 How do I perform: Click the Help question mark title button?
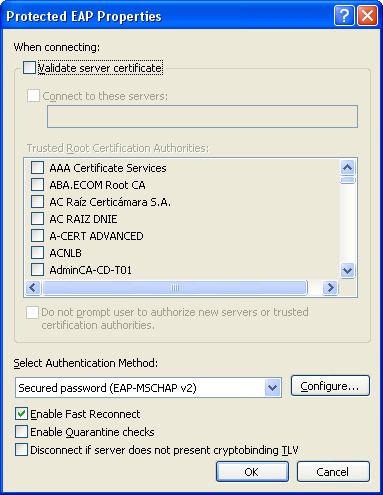click(344, 16)
